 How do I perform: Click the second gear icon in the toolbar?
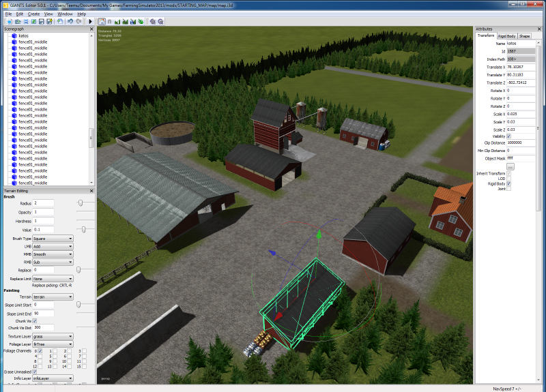[160, 22]
